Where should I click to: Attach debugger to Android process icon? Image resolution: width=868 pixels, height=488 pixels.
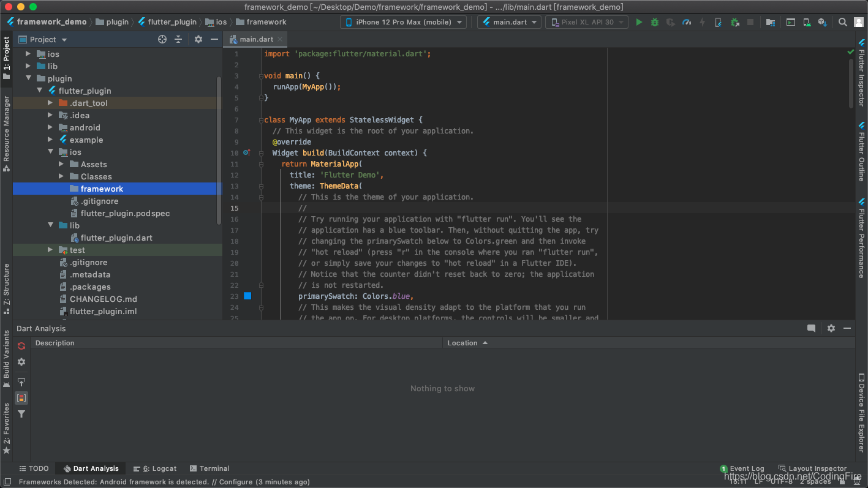pyautogui.click(x=734, y=22)
